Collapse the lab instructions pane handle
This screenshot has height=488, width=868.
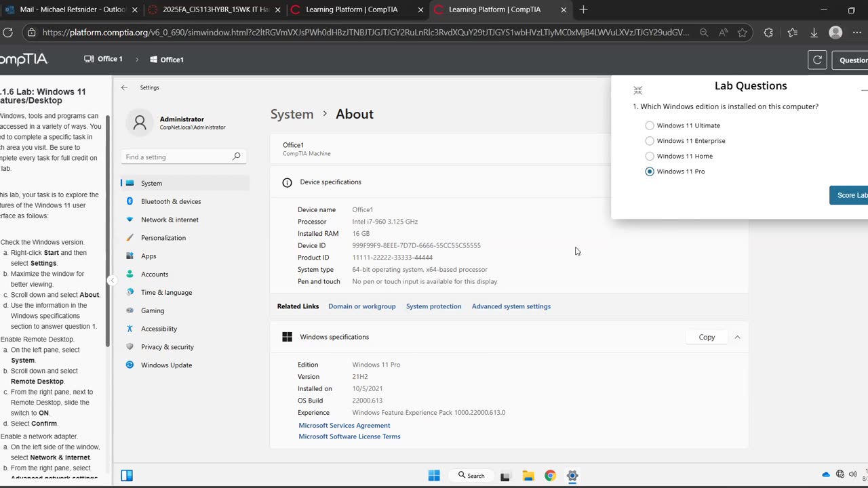112,281
